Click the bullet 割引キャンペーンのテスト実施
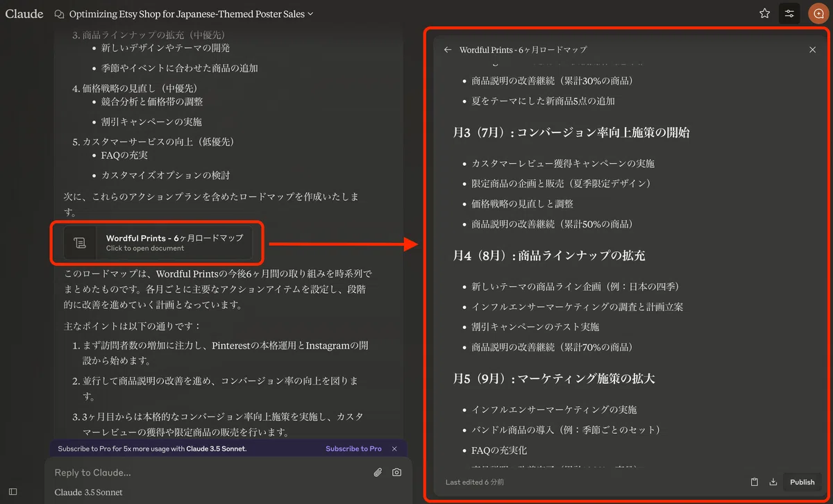This screenshot has width=833, height=504. click(535, 326)
